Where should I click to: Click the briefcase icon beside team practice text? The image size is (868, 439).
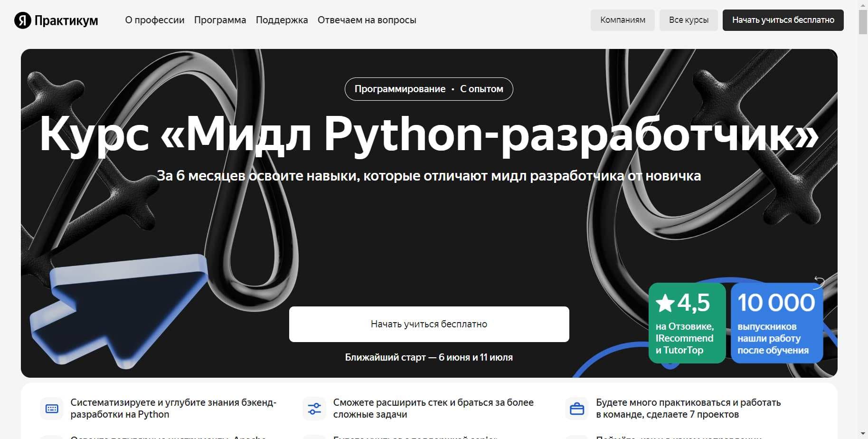(577, 409)
